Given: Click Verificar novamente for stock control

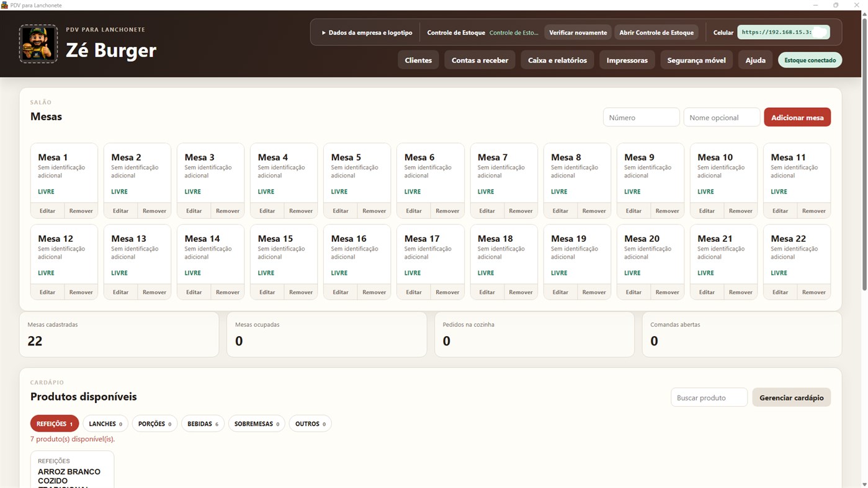Looking at the screenshot, I should point(578,32).
